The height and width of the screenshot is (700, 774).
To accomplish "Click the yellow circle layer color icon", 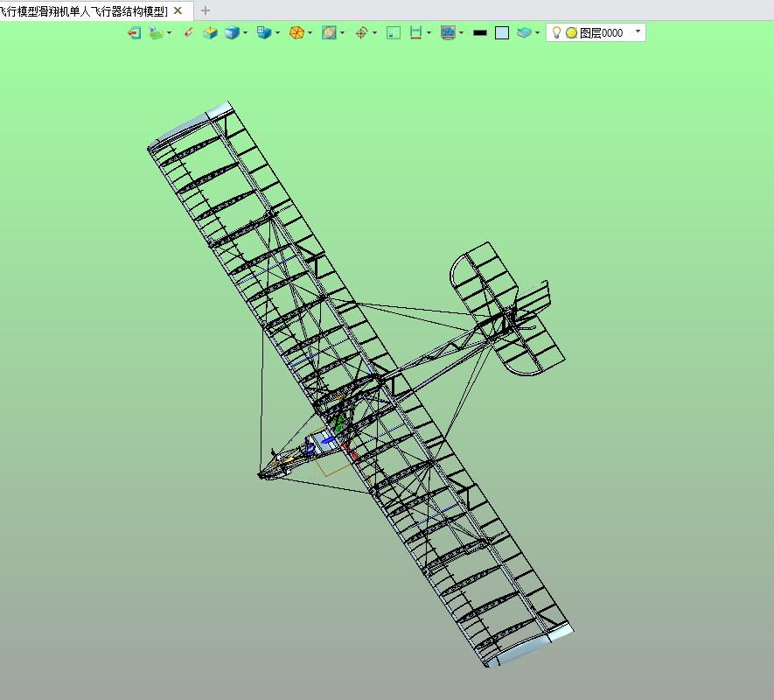I will 572,33.
